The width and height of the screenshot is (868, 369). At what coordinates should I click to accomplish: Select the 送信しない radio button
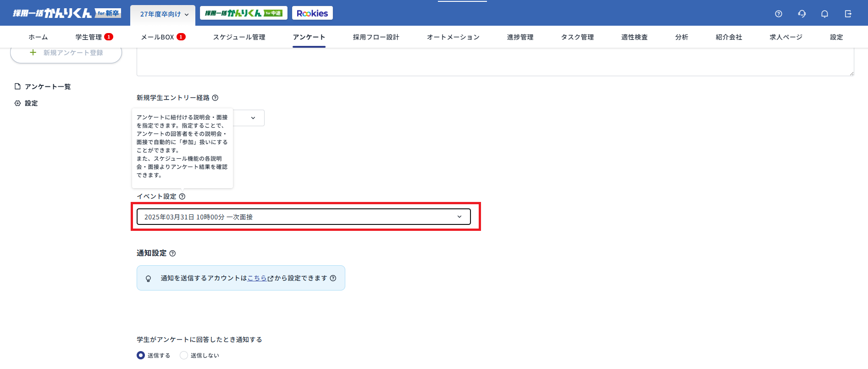point(184,355)
